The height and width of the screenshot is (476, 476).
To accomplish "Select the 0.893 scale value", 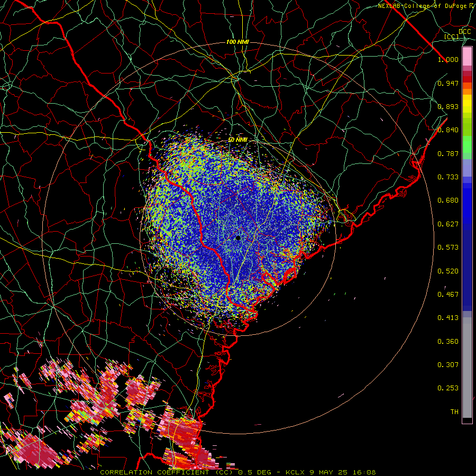I will pos(448,106).
